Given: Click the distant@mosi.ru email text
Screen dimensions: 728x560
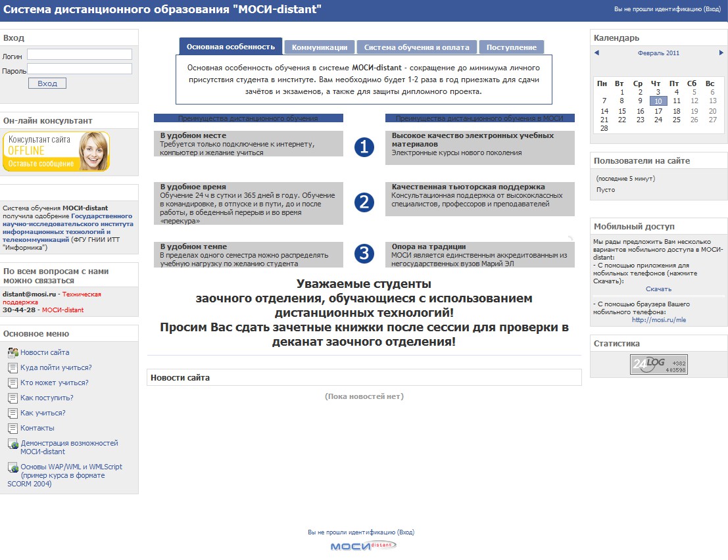Looking at the screenshot, I should (x=29, y=294).
